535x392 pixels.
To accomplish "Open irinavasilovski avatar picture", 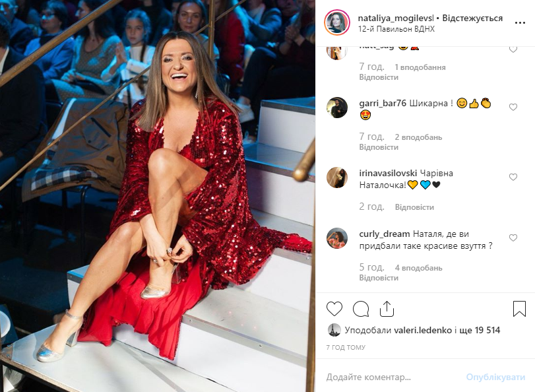I will pyautogui.click(x=337, y=178).
